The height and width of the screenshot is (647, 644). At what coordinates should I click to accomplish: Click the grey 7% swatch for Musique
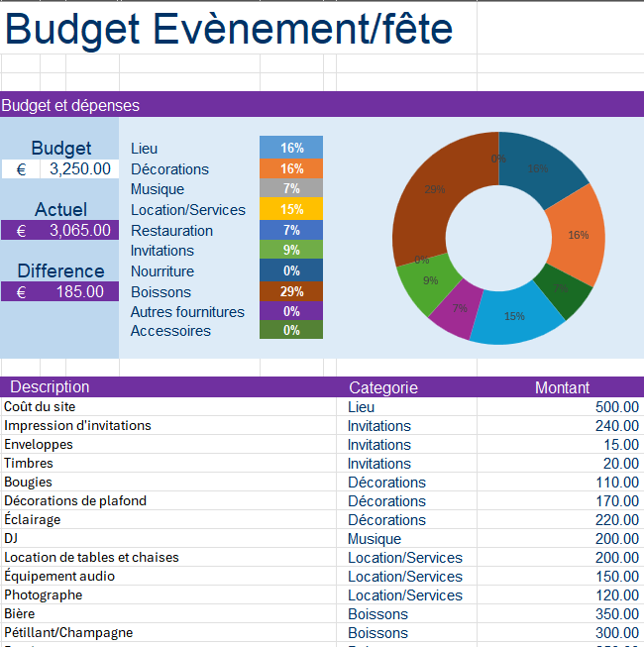point(291,188)
